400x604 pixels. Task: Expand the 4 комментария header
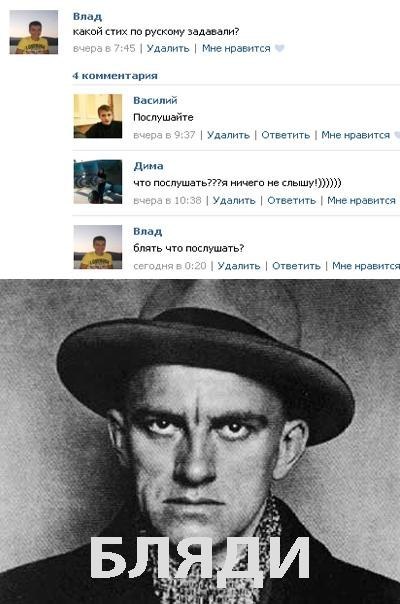point(115,76)
